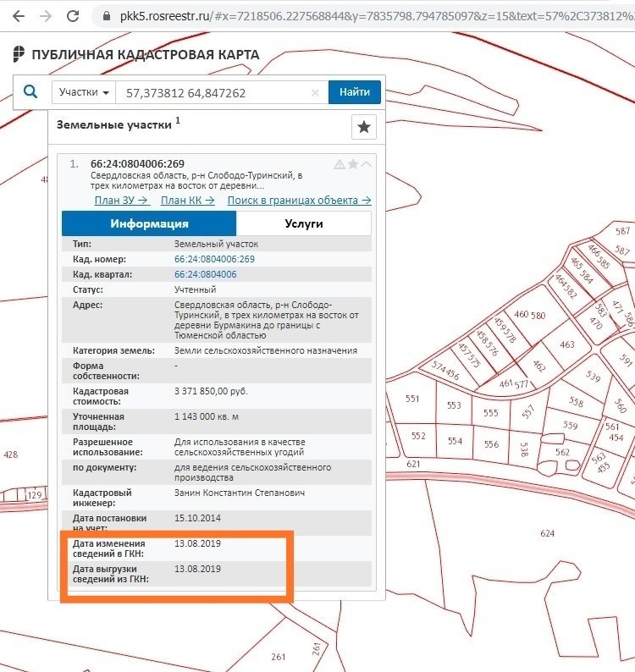Click browser back arrow
This screenshot has height=672, width=635.
click(x=17, y=16)
